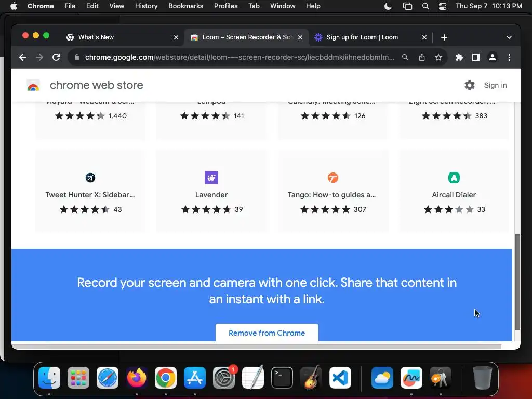Viewport: 532px width, 399px height.
Task: Open Tango: How-to guides card title
Action: click(x=331, y=195)
